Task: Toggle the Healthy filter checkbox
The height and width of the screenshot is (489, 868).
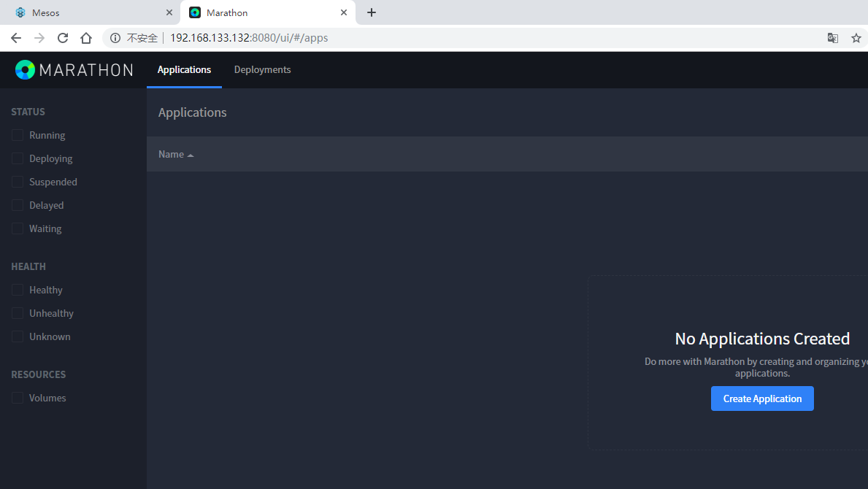Action: pyautogui.click(x=18, y=290)
